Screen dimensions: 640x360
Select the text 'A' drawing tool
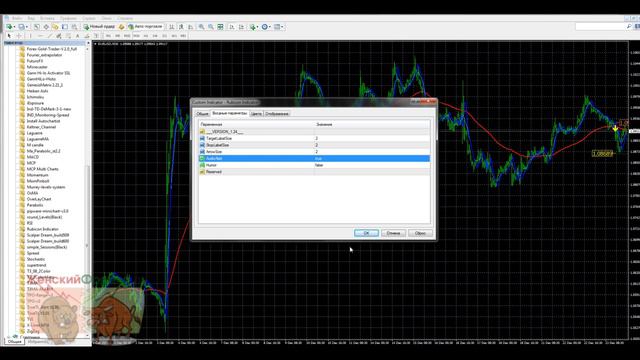point(78,36)
